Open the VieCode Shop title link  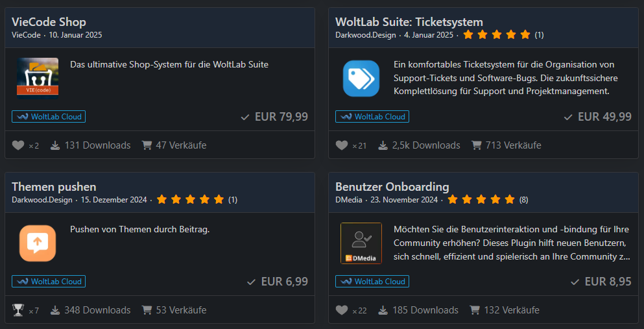49,22
